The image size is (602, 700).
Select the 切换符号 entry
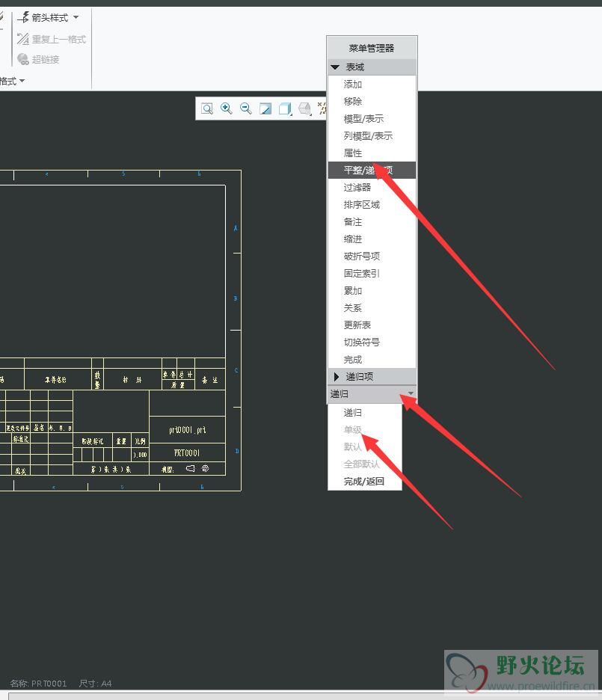pyautogui.click(x=361, y=343)
